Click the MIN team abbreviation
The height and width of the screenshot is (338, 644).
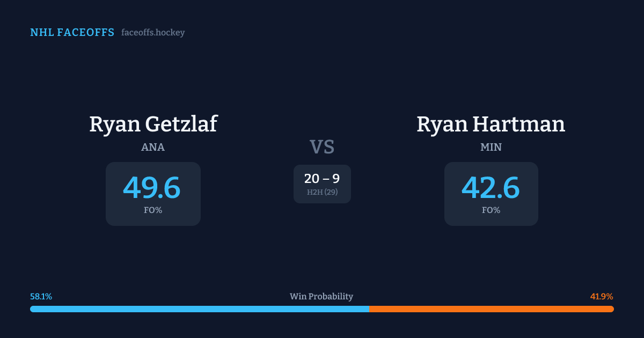click(x=491, y=148)
